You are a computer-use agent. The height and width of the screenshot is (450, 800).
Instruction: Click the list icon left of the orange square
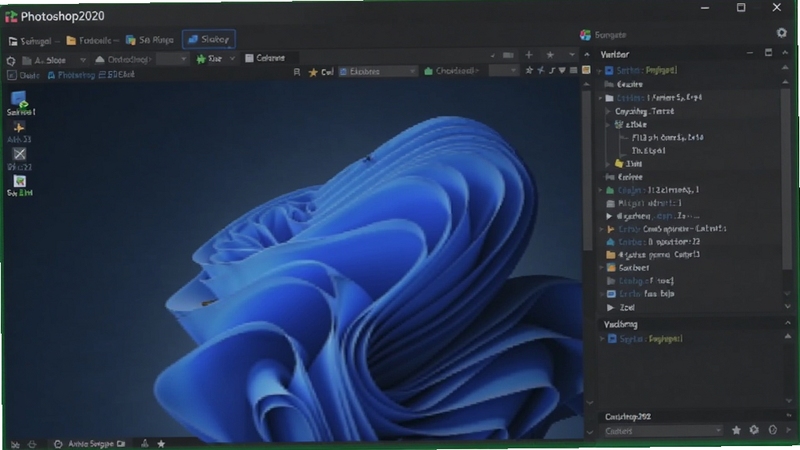[574, 70]
